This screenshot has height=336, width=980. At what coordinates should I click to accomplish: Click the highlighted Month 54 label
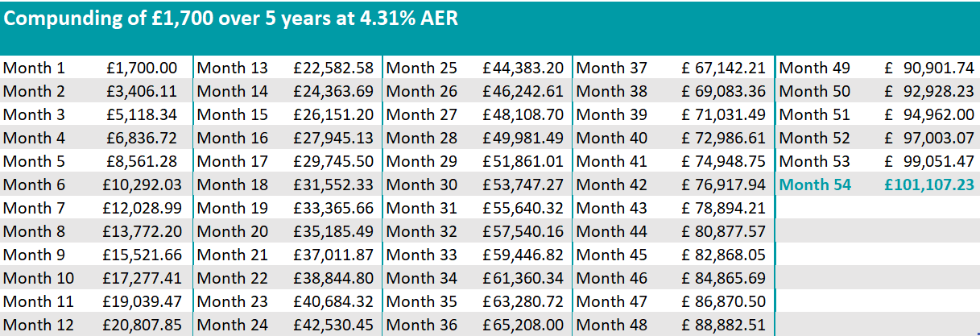[x=815, y=185]
